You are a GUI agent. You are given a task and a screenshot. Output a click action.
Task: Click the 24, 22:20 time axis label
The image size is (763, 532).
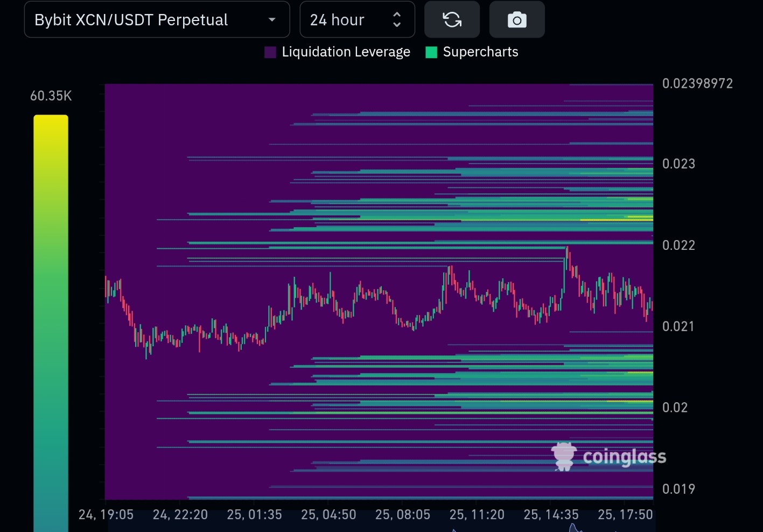[180, 515]
